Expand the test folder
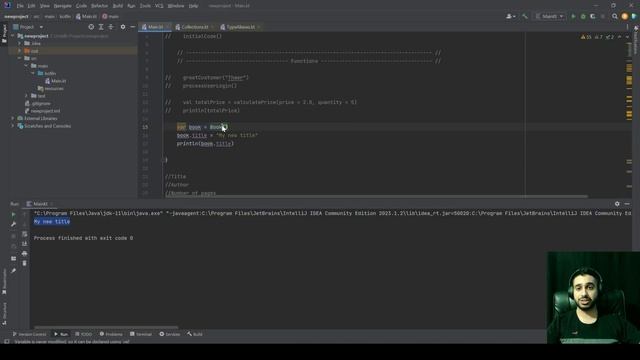 [27, 96]
